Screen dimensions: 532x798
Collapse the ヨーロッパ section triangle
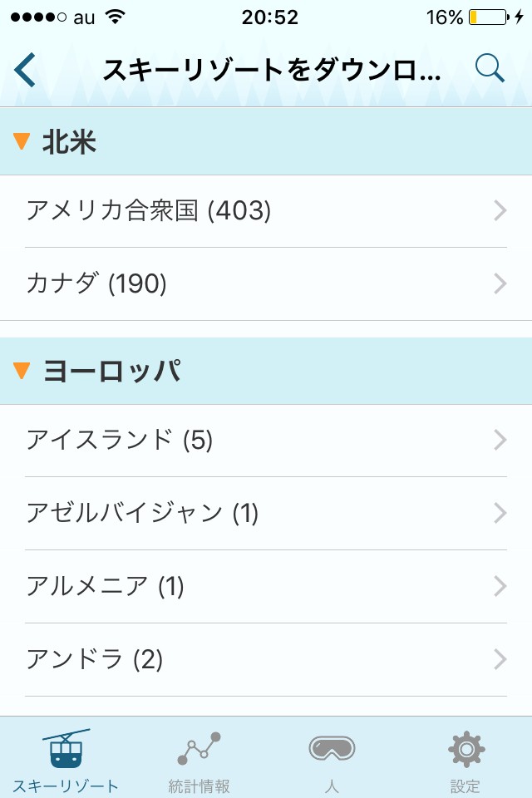click(x=22, y=371)
